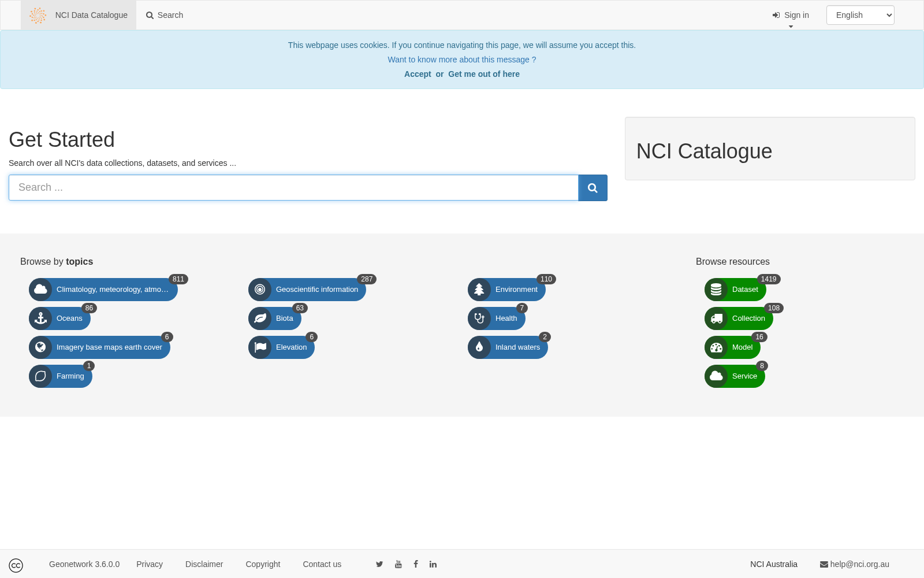The image size is (924, 578).
Task: Click the Inland waters topic label
Action: click(517, 347)
